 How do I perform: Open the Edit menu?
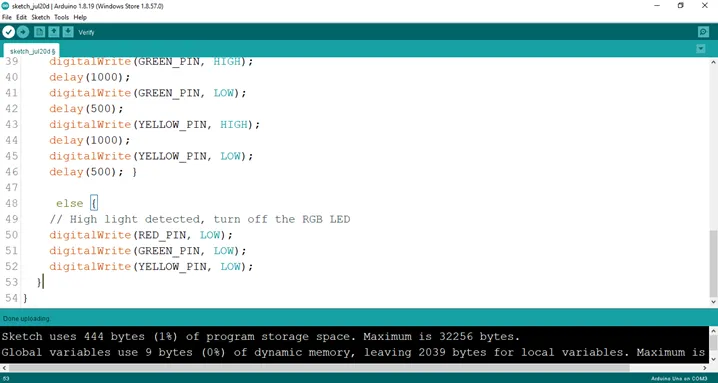pos(22,17)
